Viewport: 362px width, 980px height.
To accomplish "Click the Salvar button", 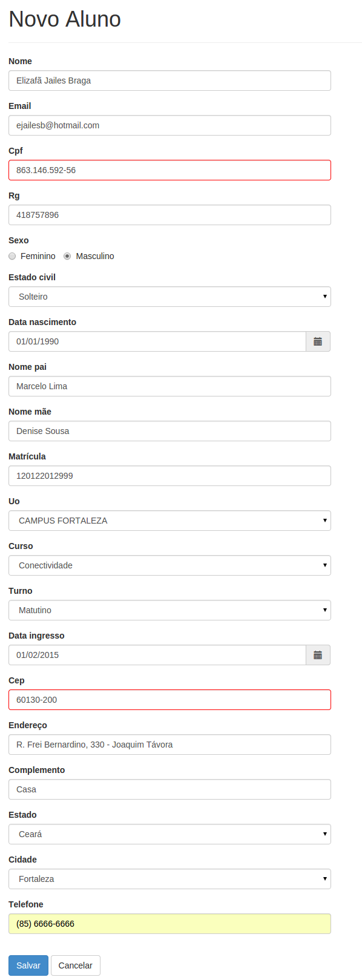I will (x=28, y=965).
